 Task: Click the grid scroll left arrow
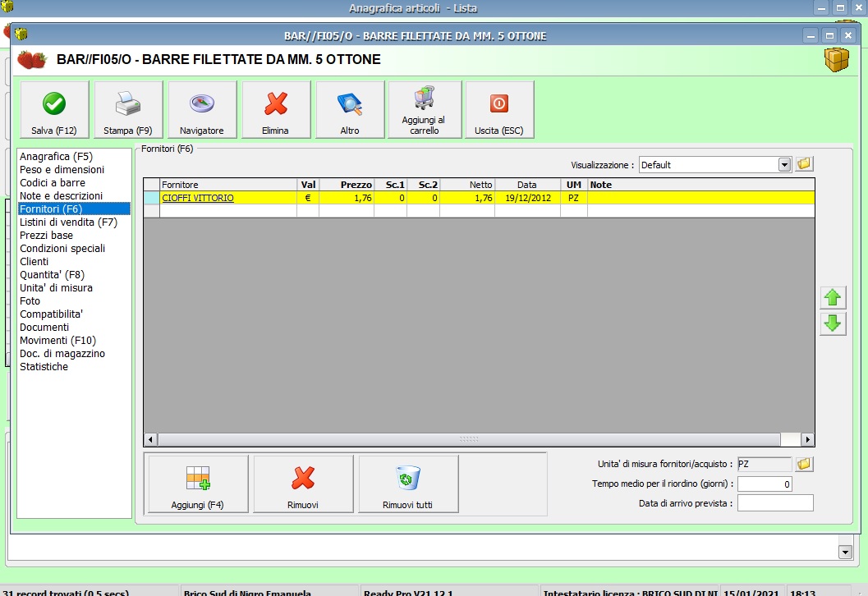150,439
